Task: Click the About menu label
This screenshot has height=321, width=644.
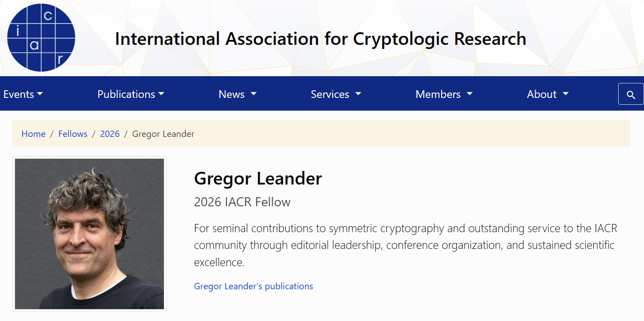Action: (542, 94)
